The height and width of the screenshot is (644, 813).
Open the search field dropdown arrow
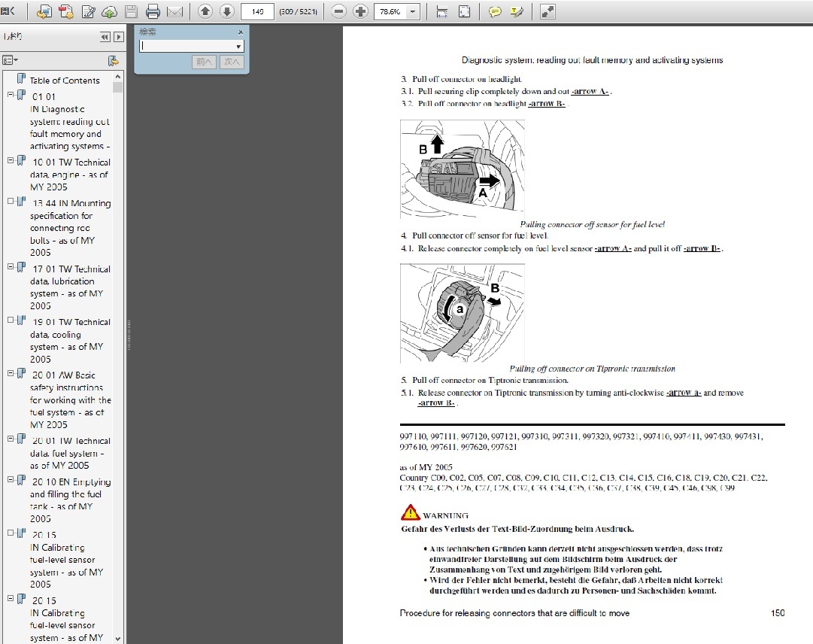(238, 46)
